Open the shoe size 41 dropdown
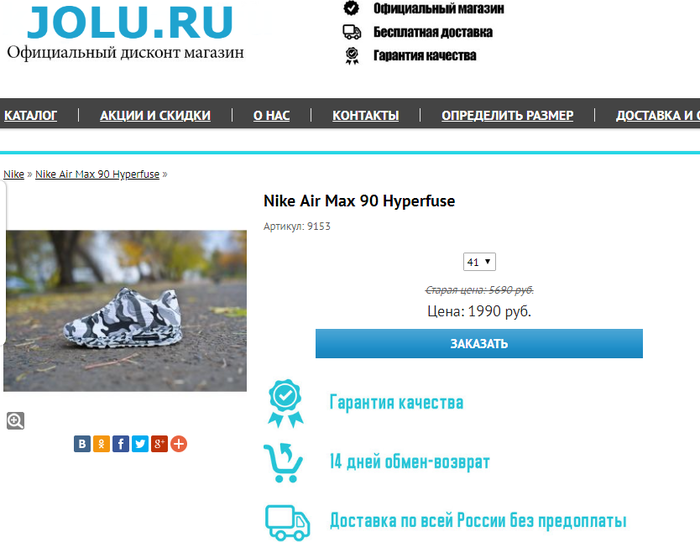700x542 pixels. tap(479, 262)
